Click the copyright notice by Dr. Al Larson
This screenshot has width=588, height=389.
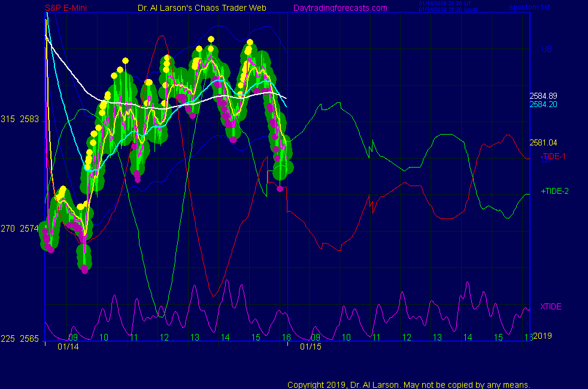pos(409,385)
